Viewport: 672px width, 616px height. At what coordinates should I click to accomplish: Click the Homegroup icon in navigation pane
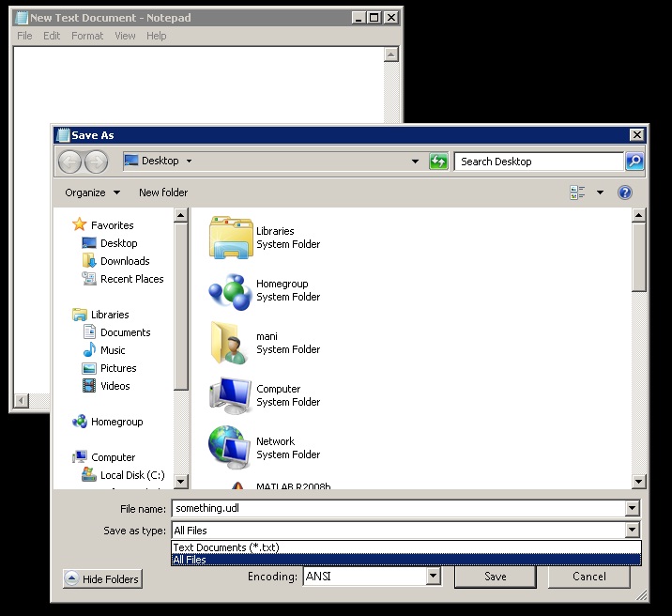point(80,422)
